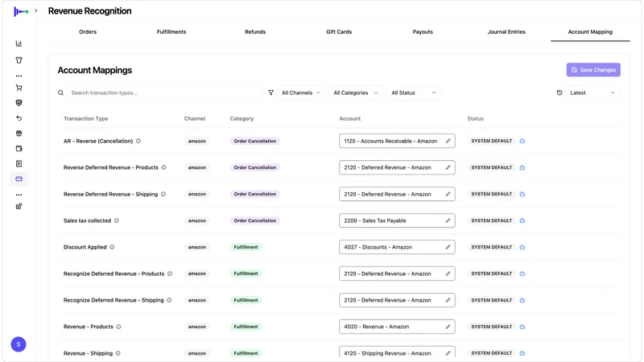Click the Status column header

tap(476, 118)
